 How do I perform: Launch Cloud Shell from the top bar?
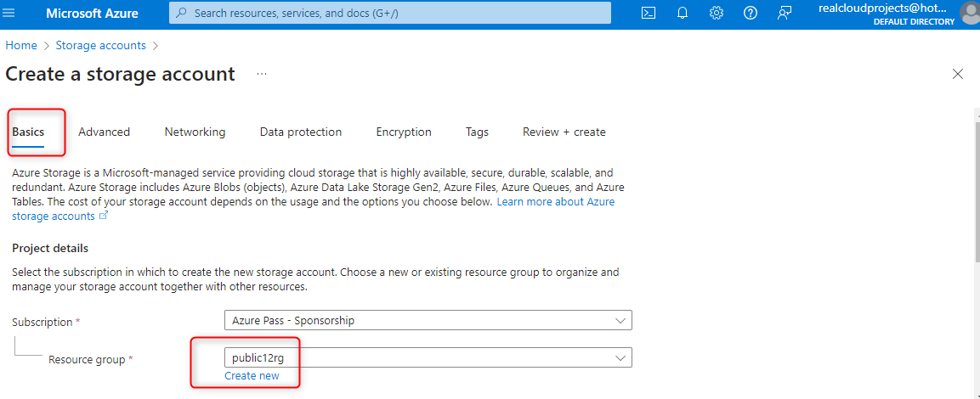click(648, 14)
